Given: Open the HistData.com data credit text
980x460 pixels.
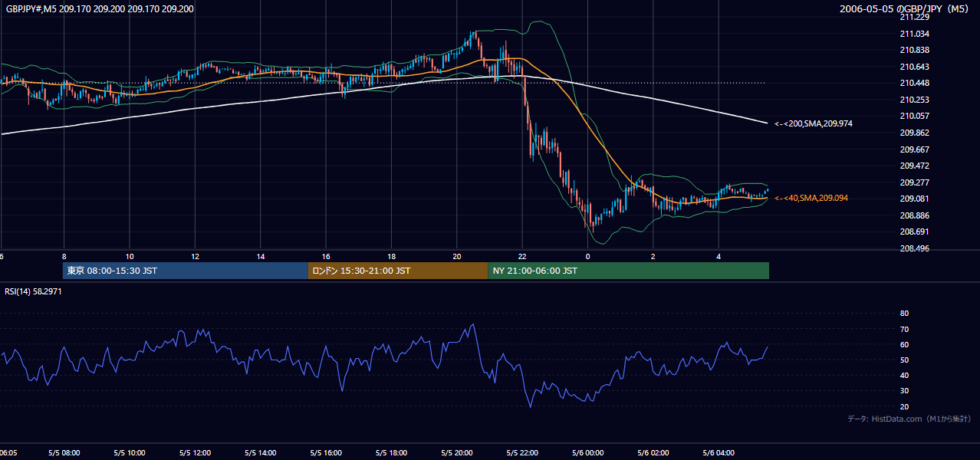Looking at the screenshot, I should 909,419.
